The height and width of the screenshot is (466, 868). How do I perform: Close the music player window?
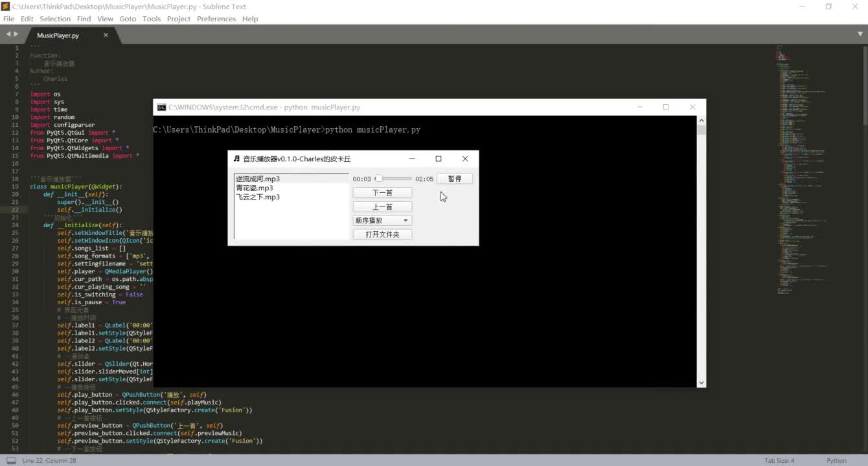click(x=465, y=159)
